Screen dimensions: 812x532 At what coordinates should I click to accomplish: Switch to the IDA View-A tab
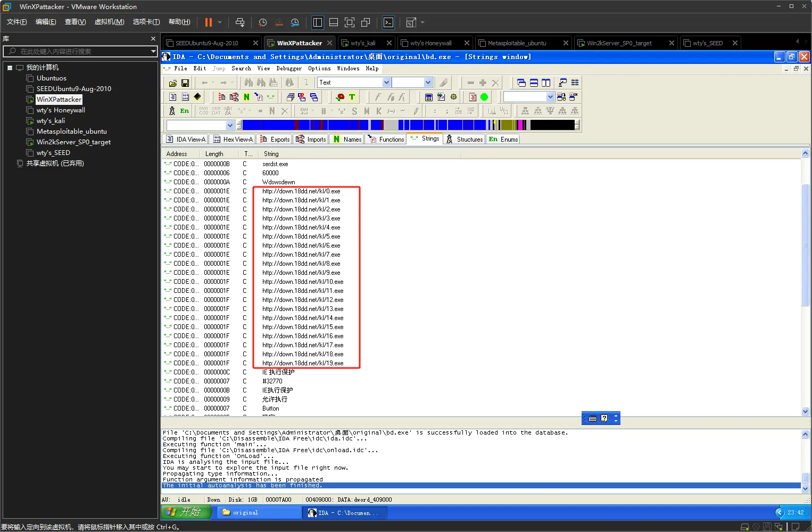tap(186, 140)
